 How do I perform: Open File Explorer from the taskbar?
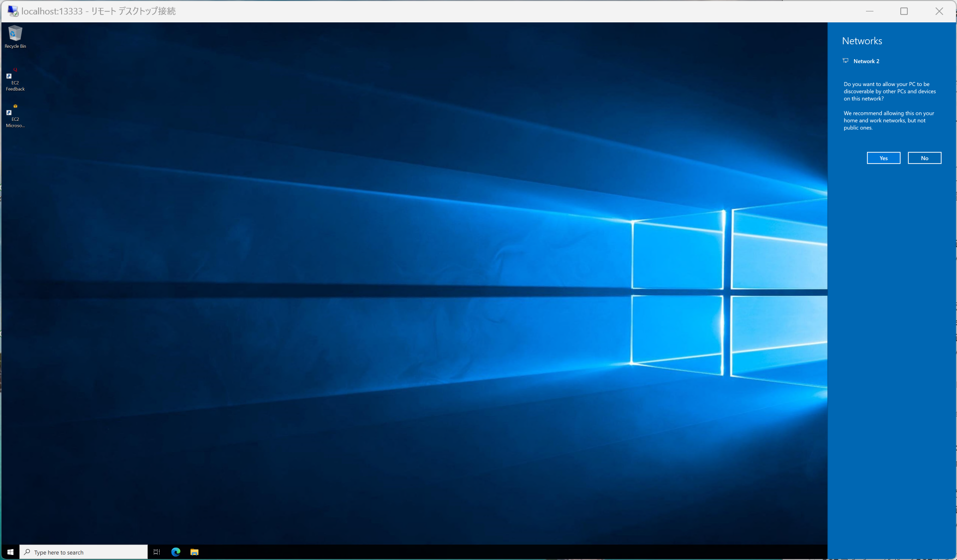click(194, 552)
